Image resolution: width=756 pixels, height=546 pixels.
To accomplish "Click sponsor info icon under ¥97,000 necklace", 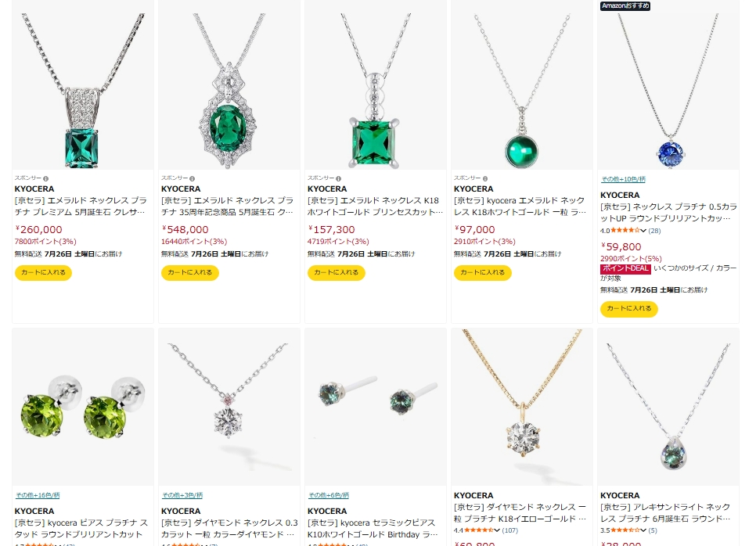I will pos(485,178).
